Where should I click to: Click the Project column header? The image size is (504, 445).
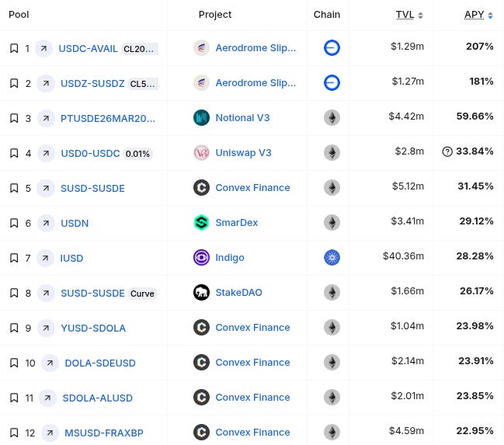click(215, 15)
